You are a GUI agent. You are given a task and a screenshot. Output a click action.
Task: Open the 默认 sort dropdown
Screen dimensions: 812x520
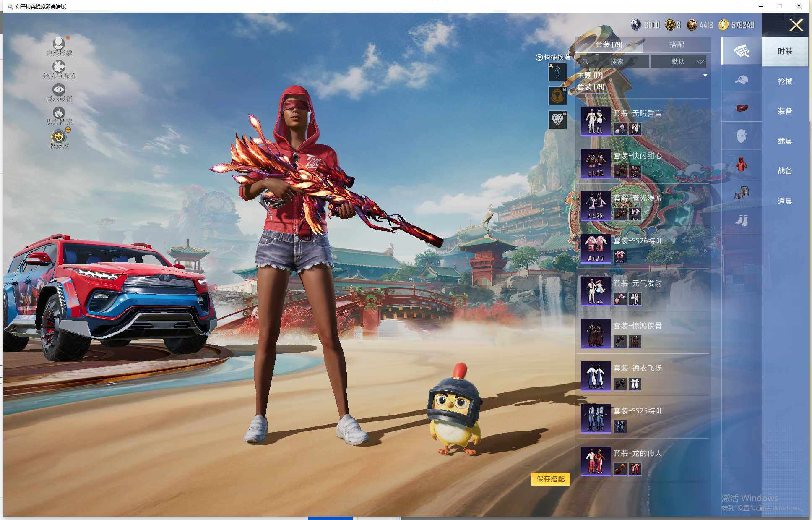679,62
